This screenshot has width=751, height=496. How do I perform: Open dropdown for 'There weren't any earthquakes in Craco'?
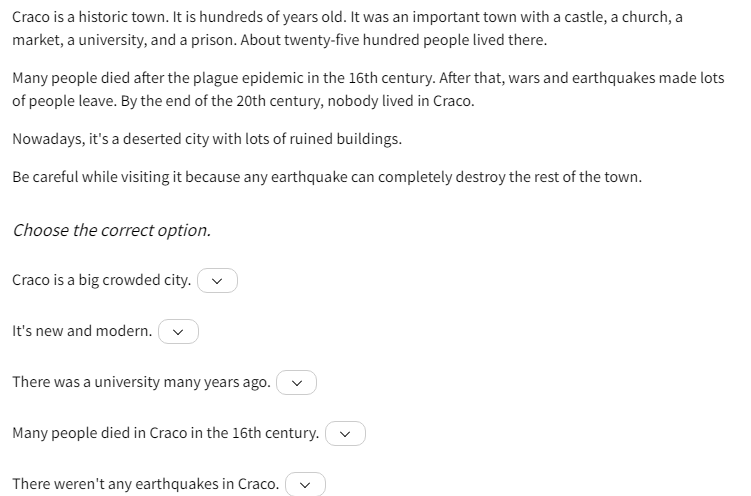(x=305, y=484)
